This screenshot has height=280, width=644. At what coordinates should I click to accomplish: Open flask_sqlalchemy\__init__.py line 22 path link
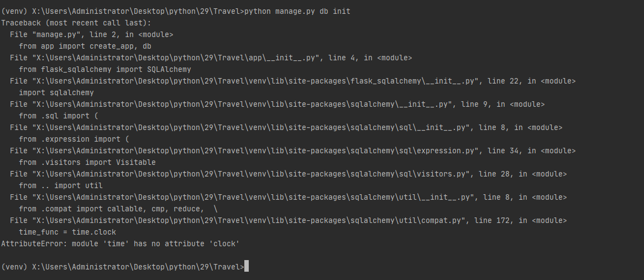(255, 81)
